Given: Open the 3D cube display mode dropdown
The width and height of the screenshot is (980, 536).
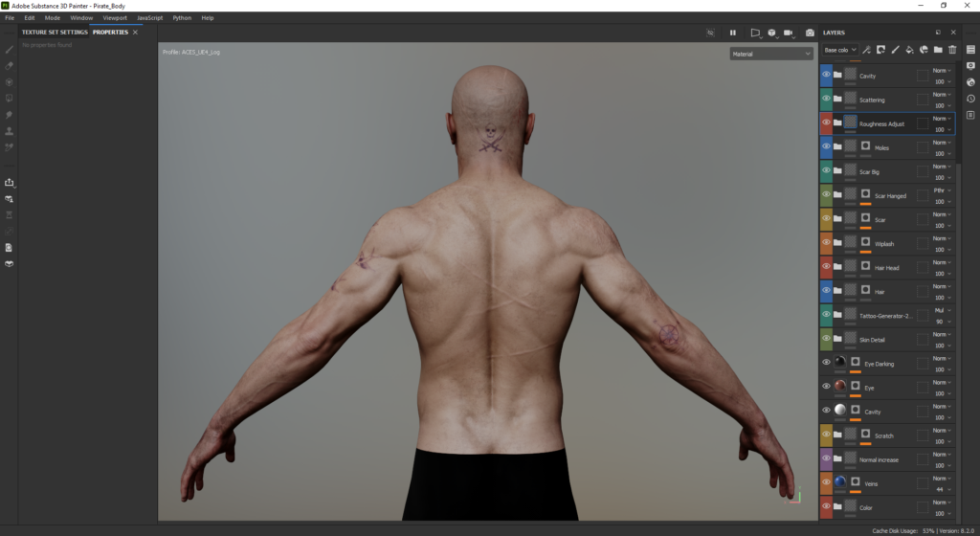Looking at the screenshot, I should pyautogui.click(x=772, y=33).
